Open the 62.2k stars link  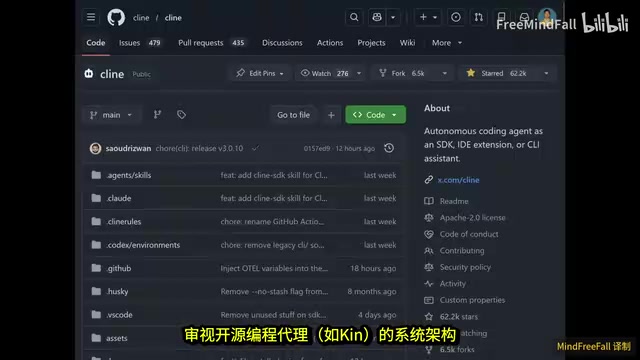(458, 317)
